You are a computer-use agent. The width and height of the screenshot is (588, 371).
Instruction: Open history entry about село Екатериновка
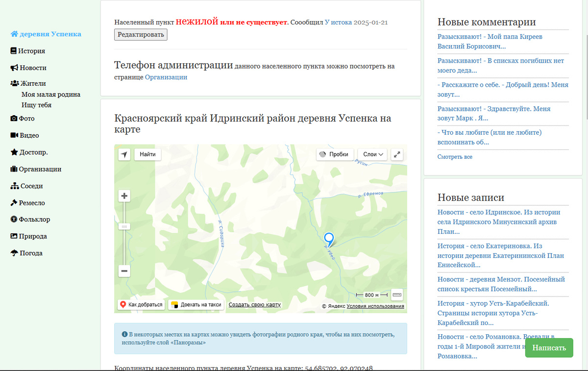[501, 255]
